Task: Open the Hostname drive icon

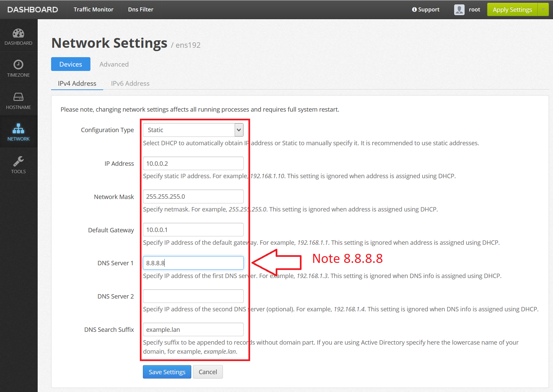Action: [18, 97]
